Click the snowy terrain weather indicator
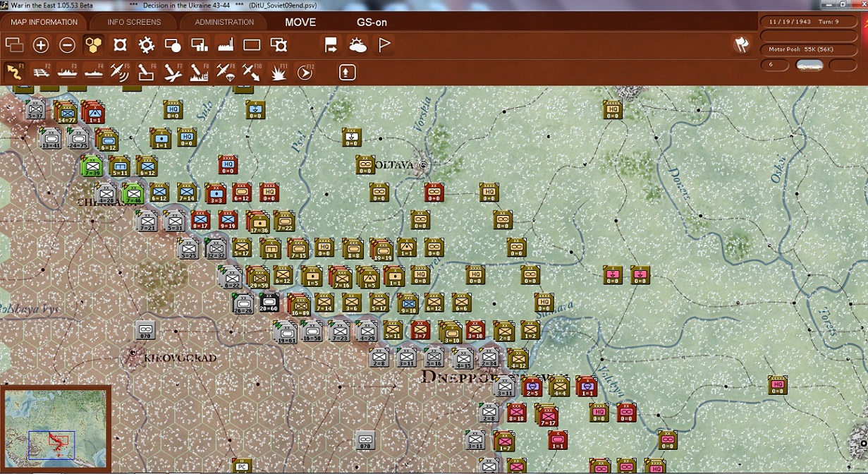 pyautogui.click(x=809, y=64)
